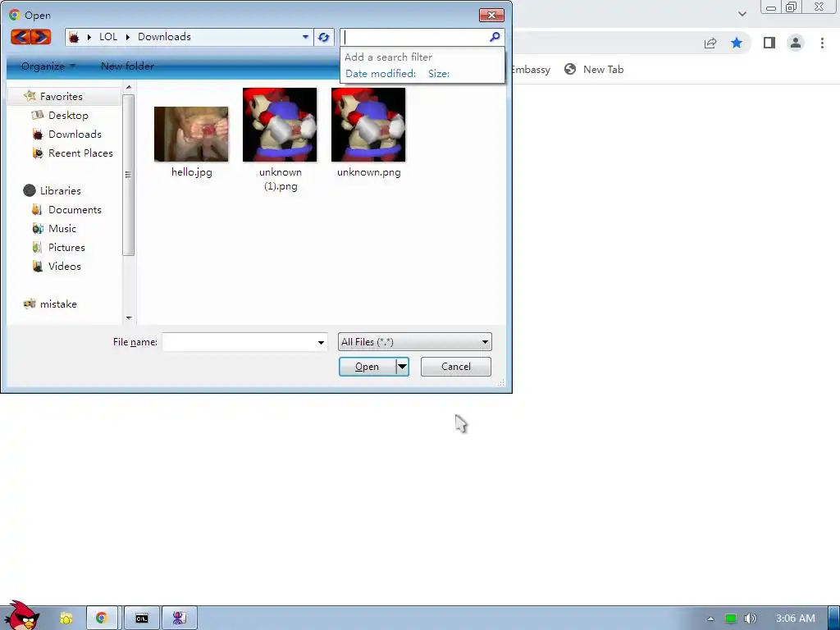This screenshot has height=630, width=840.
Task: Click sidebar scroll down arrow
Action: pos(129,317)
